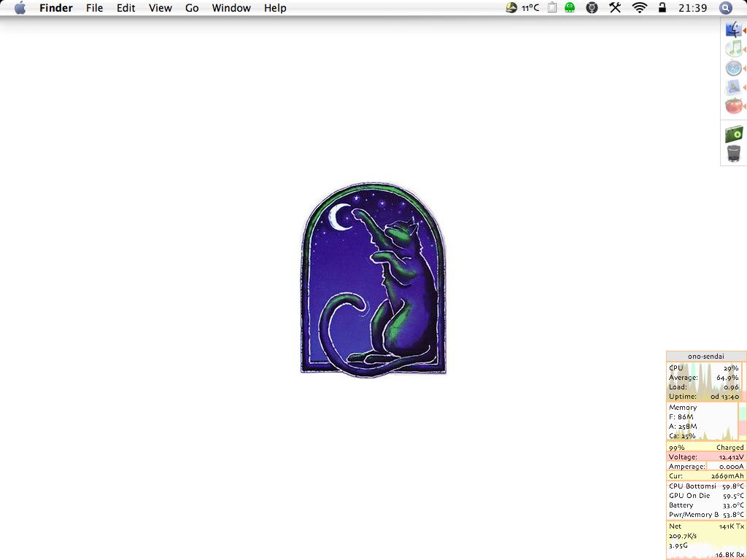Image resolution: width=747 pixels, height=560 pixels.
Task: Open the tomato app in the dock
Action: click(x=734, y=106)
